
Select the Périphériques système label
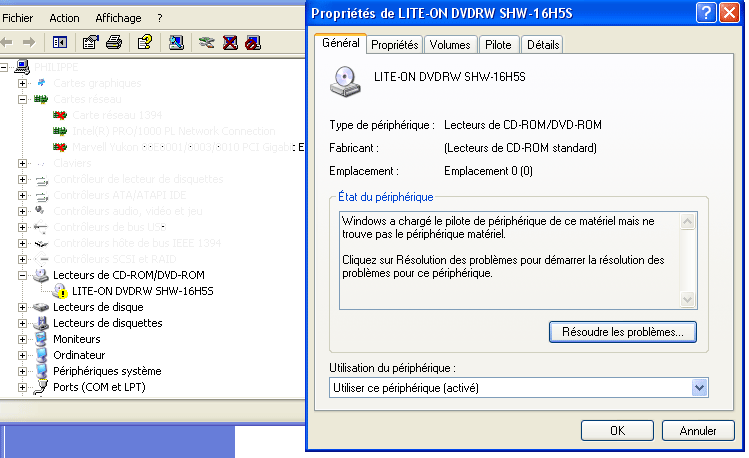coord(107,371)
